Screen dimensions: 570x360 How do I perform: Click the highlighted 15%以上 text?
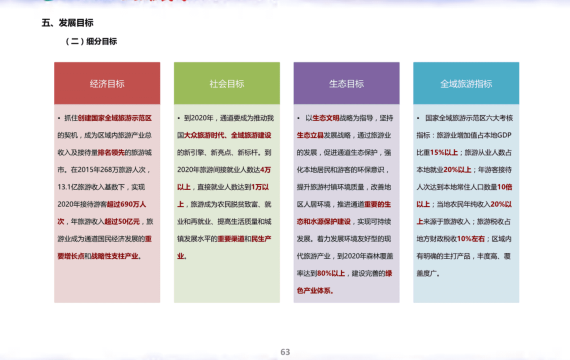pos(444,153)
